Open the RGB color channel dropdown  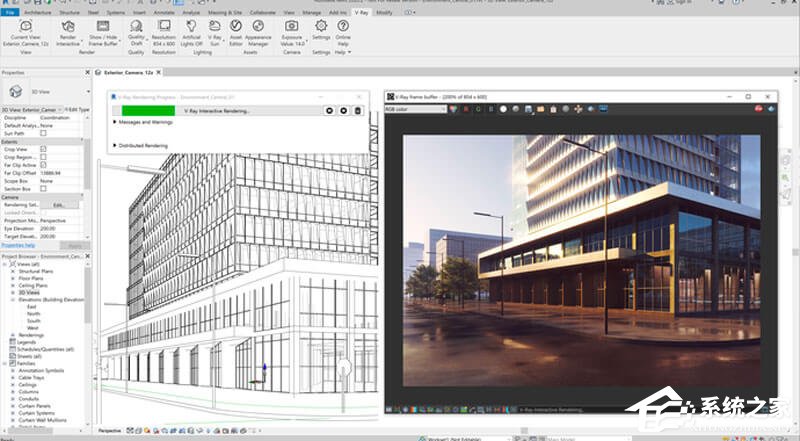(415, 109)
